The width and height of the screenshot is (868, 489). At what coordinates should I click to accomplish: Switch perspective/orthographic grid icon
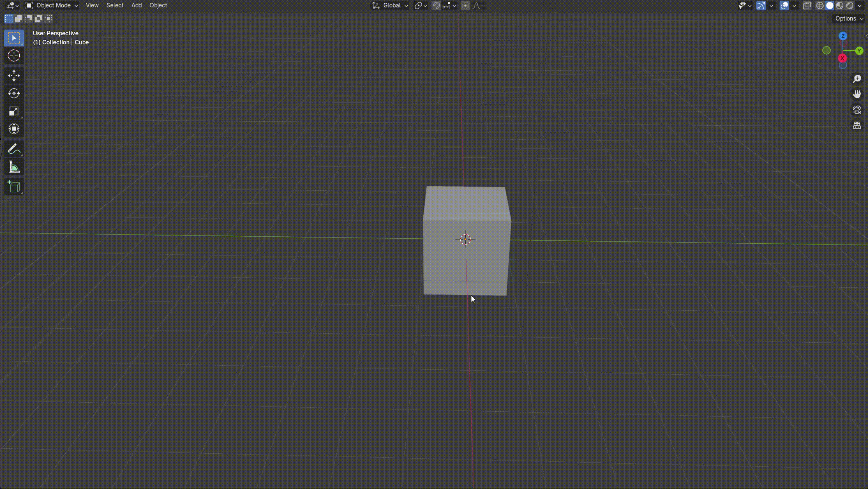(x=857, y=125)
